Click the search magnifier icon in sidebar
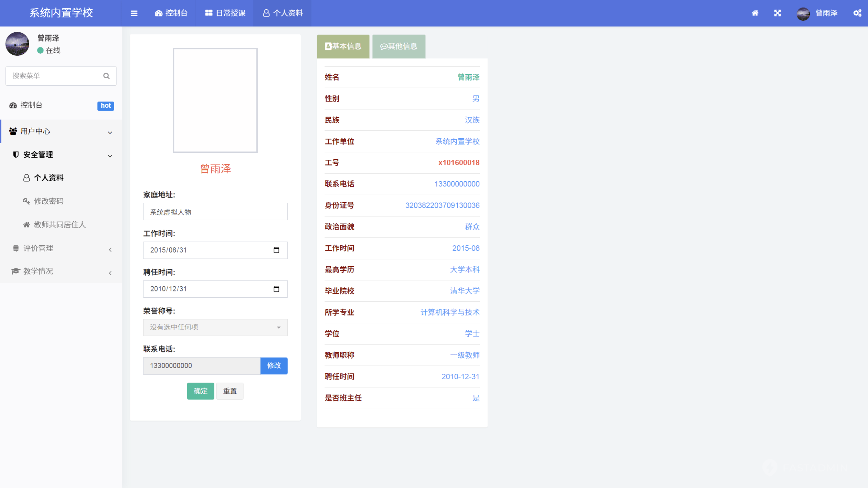868x488 pixels. 107,75
